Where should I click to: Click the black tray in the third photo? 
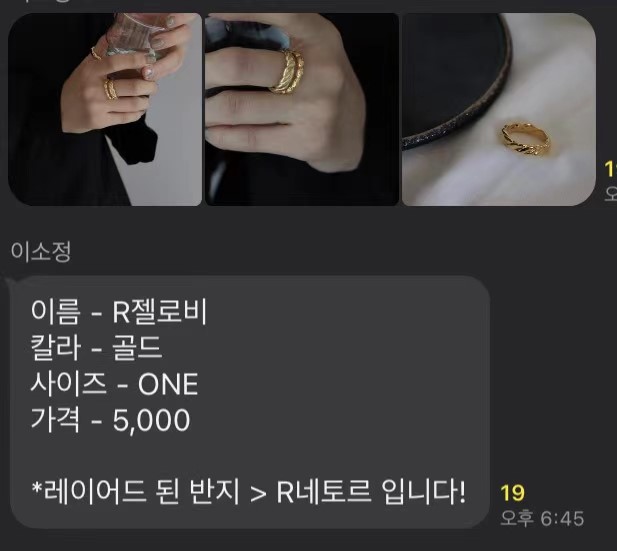[453, 79]
